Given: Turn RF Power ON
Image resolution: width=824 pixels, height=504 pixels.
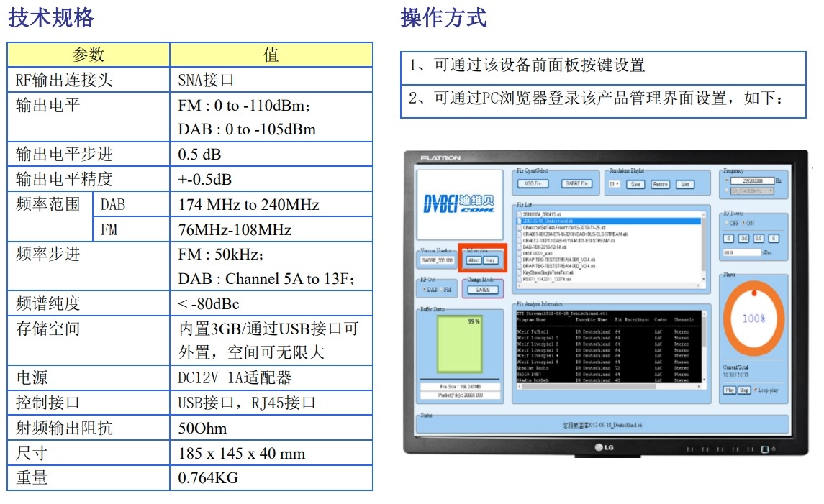Looking at the screenshot, I should [x=744, y=223].
